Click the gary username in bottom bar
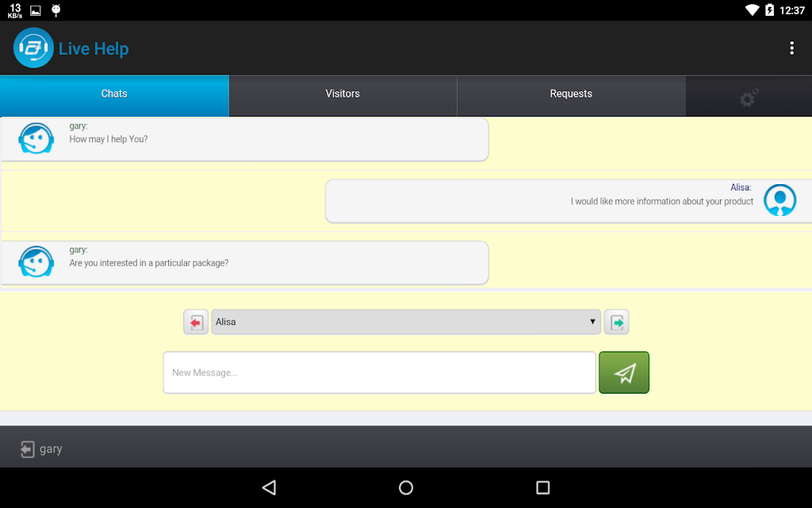The height and width of the screenshot is (508, 812). click(51, 449)
